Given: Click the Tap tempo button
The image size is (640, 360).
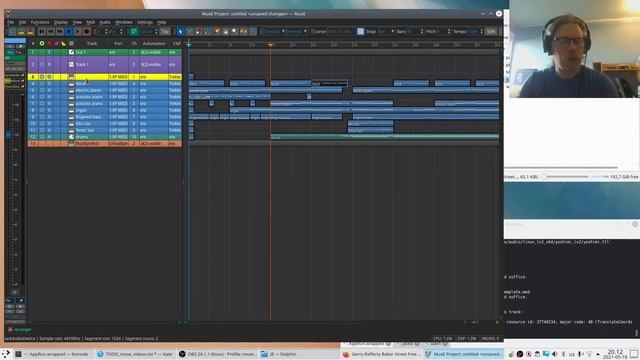Looking at the screenshot, I should pyautogui.click(x=165, y=31).
